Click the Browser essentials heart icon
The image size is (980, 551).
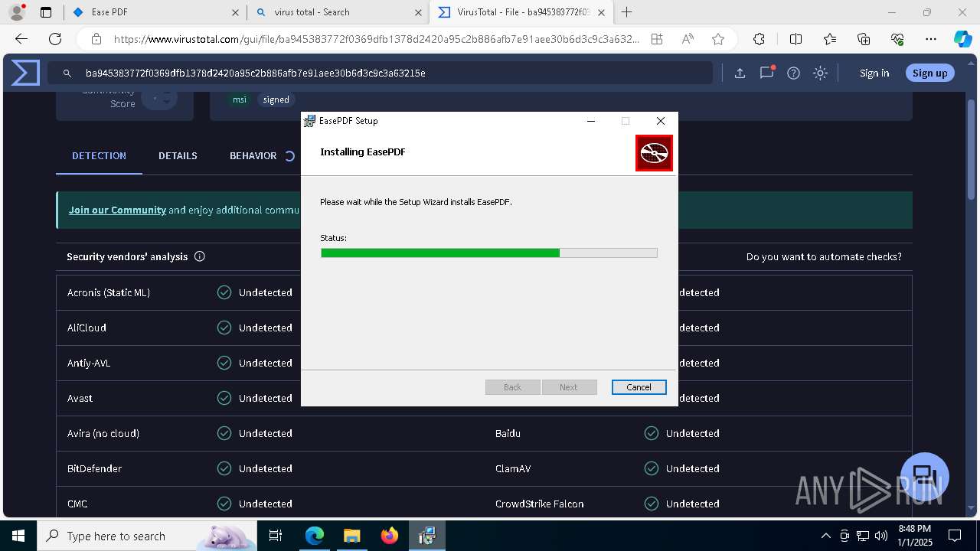click(897, 39)
